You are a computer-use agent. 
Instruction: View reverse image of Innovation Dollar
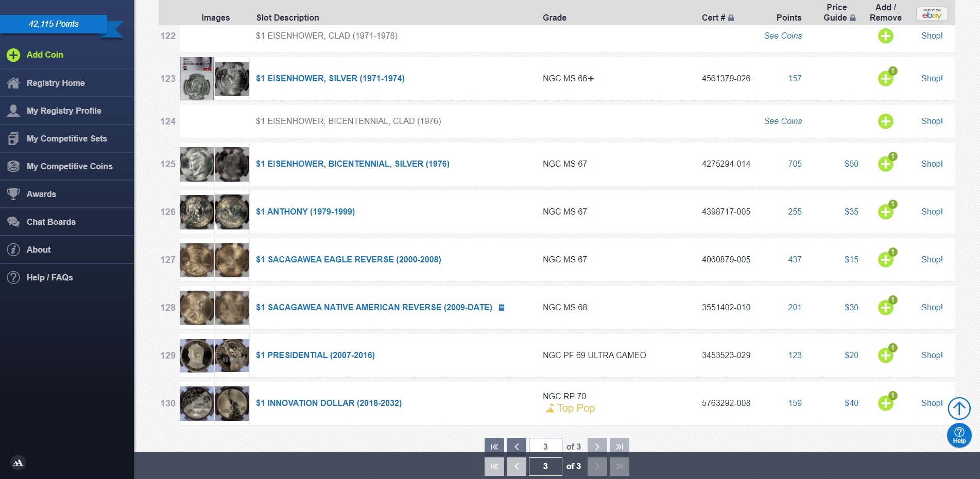[232, 403]
